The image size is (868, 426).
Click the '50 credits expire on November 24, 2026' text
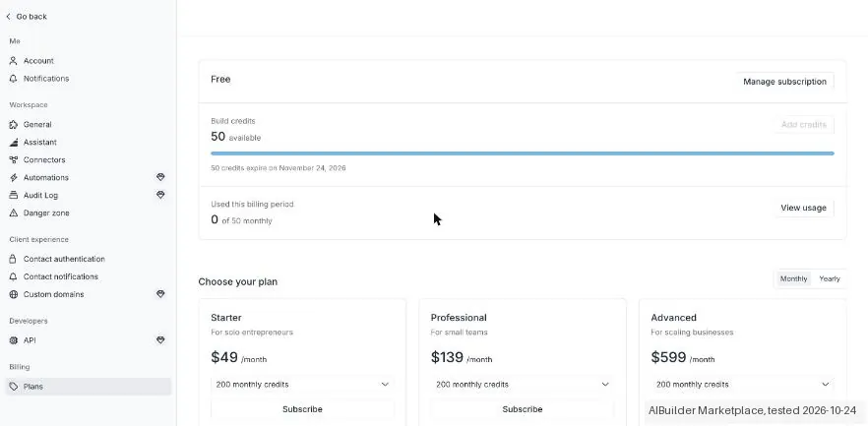(x=278, y=167)
